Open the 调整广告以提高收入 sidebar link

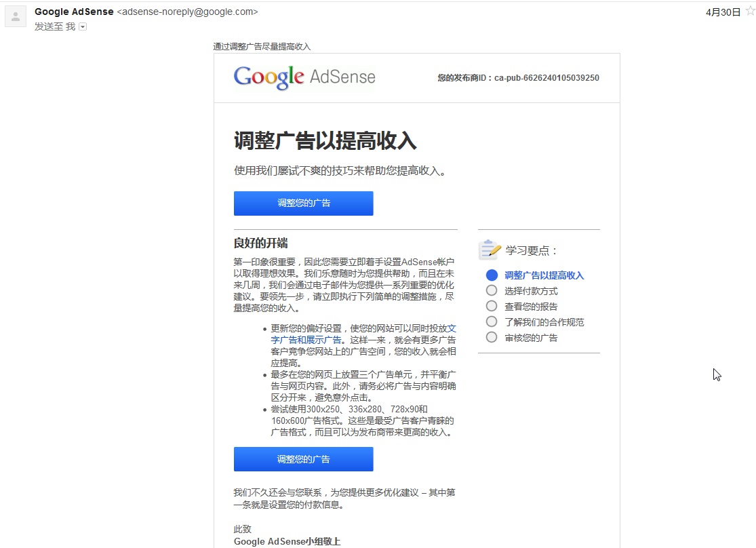tap(544, 275)
